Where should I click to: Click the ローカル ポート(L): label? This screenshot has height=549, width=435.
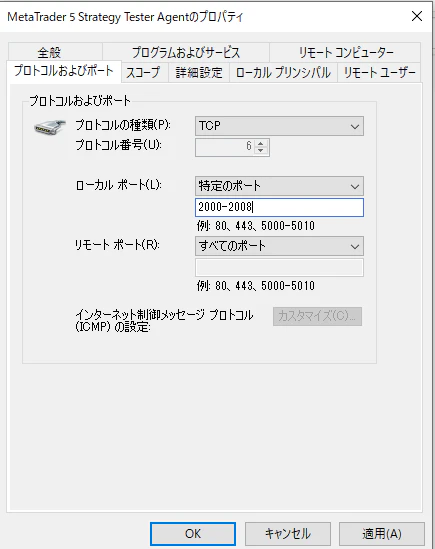[x=118, y=185]
